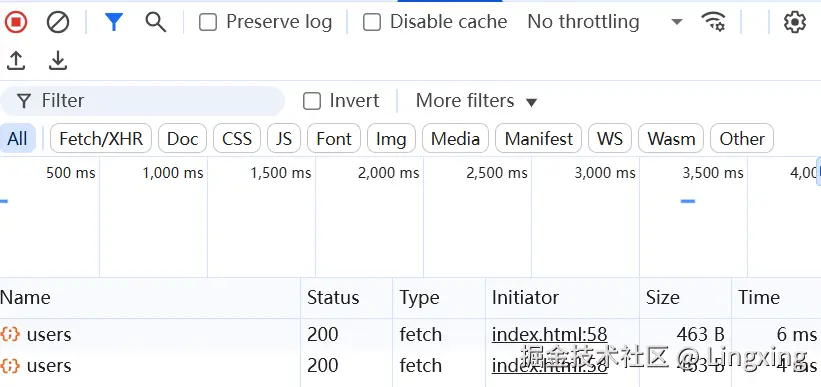Open index.html:58 initiator link in first row

pyautogui.click(x=549, y=334)
